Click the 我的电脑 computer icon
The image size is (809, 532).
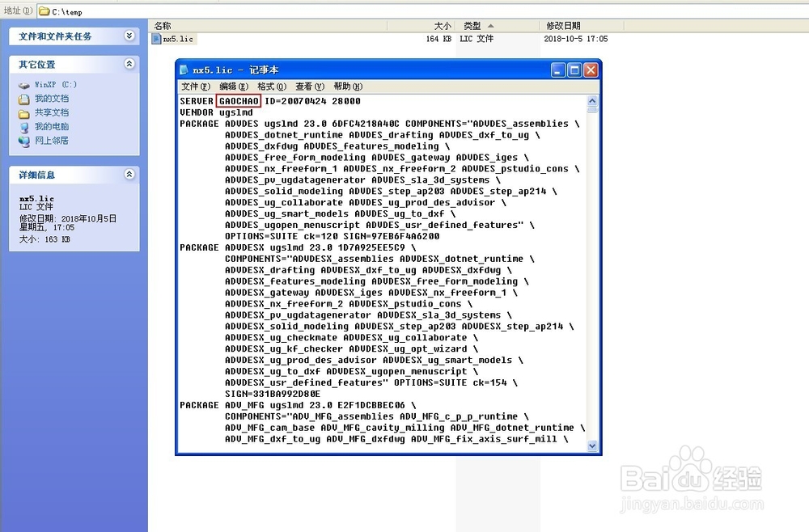point(23,127)
